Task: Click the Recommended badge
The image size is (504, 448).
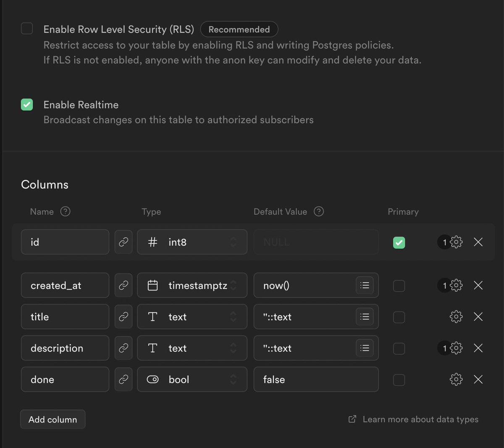Action: click(239, 29)
